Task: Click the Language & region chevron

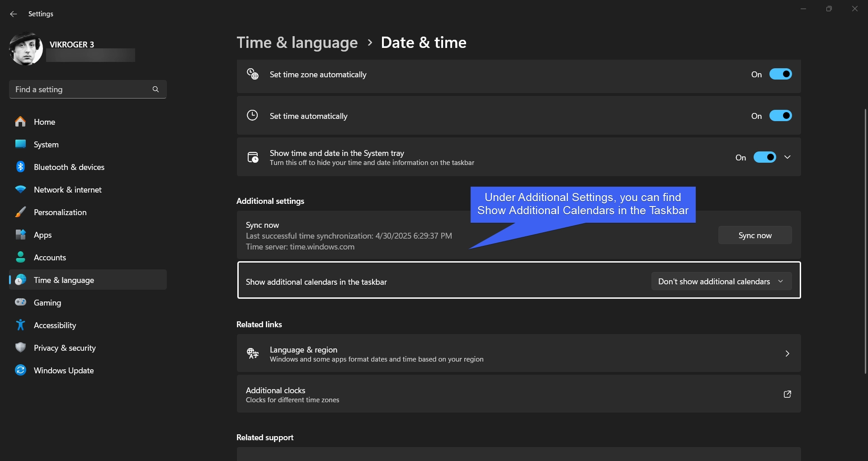Action: tap(787, 353)
